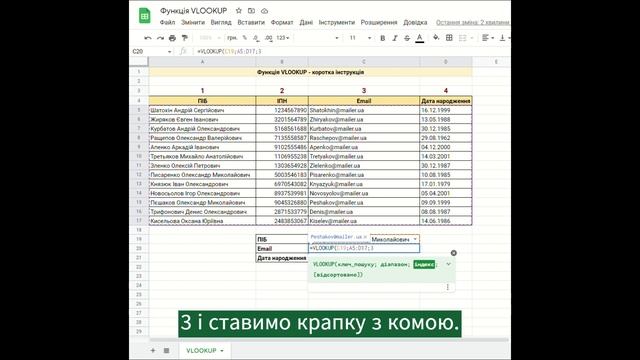Click the move-to-folder icon
The width and height of the screenshot is (640, 360).
tap(251, 11)
